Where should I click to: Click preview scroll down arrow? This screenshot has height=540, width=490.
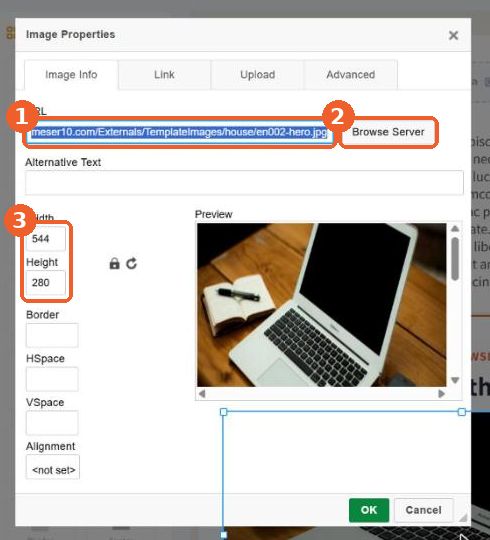click(455, 380)
